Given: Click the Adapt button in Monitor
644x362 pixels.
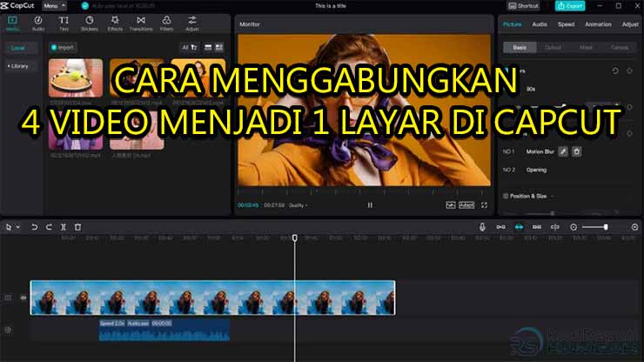Looking at the screenshot, I should pyautogui.click(x=466, y=205).
